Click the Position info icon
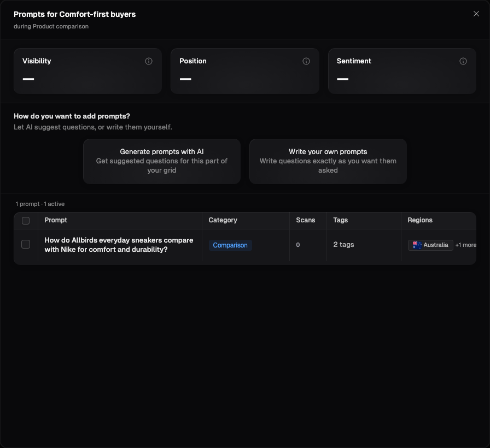This screenshot has height=448, width=490. coord(306,61)
